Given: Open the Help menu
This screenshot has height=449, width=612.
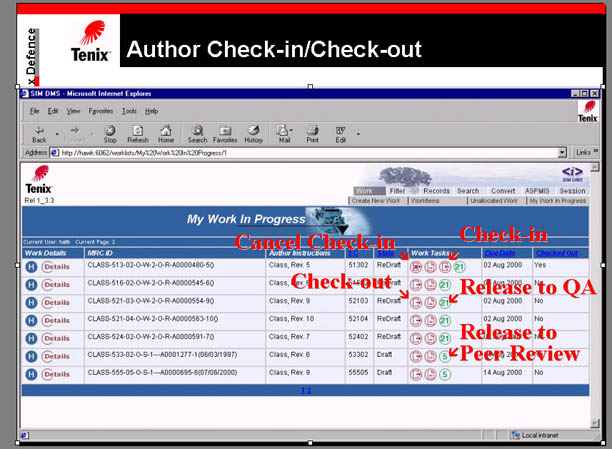Looking at the screenshot, I should coord(151,111).
